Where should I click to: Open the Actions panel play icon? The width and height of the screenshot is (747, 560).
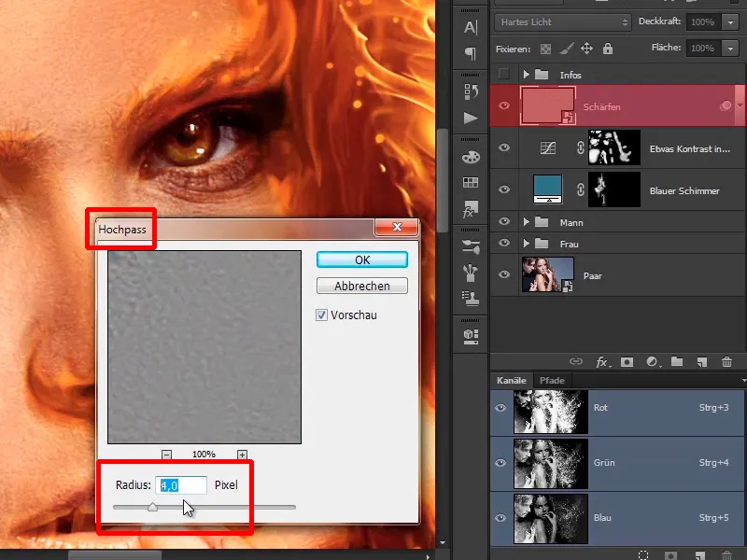(471, 118)
